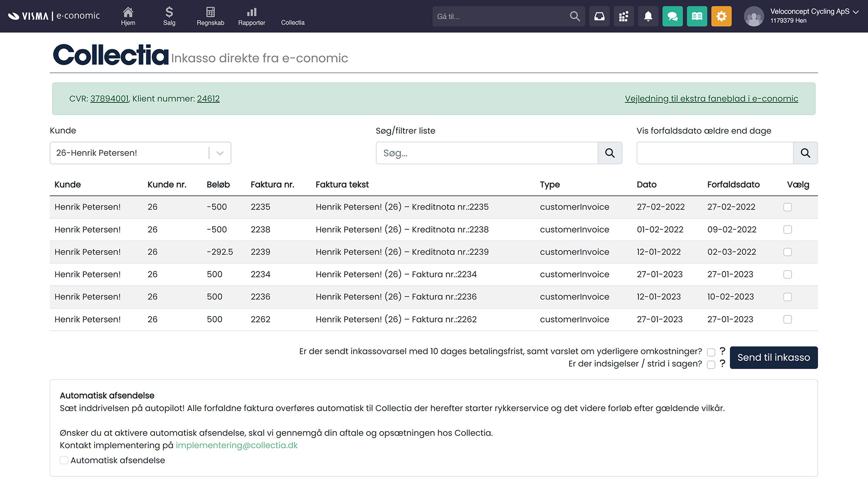
Task: Check the inkassovarsel confirmation box
Action: point(711,352)
